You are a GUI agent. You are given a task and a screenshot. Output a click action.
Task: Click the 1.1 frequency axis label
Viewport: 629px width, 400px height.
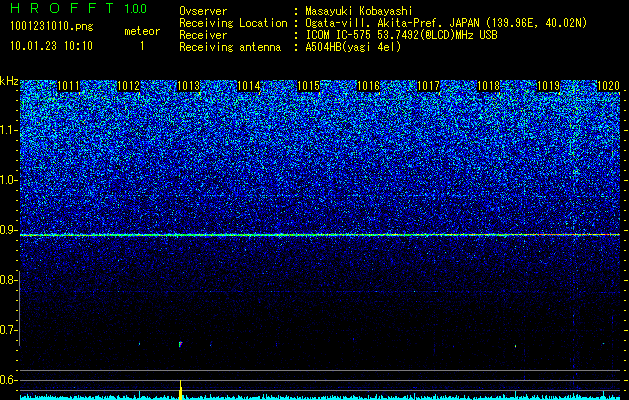click(9, 130)
